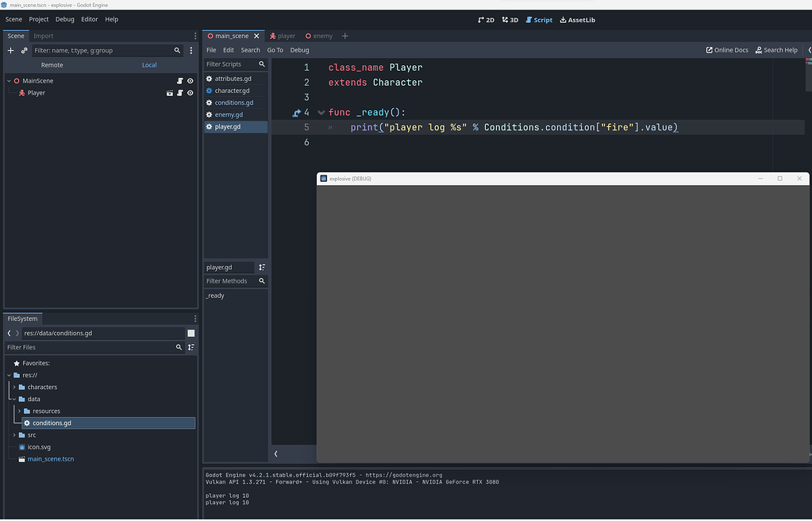Open the conditions.gd script in script list

[x=233, y=102]
